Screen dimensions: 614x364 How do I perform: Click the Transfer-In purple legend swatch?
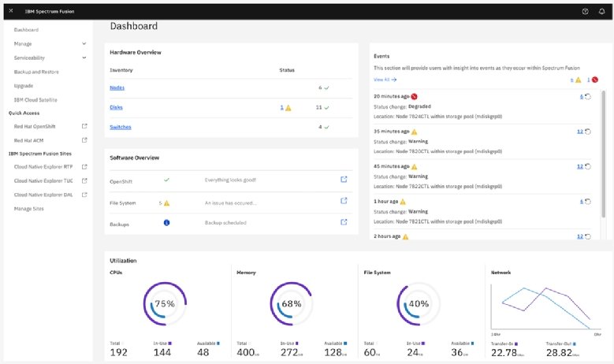click(x=516, y=344)
